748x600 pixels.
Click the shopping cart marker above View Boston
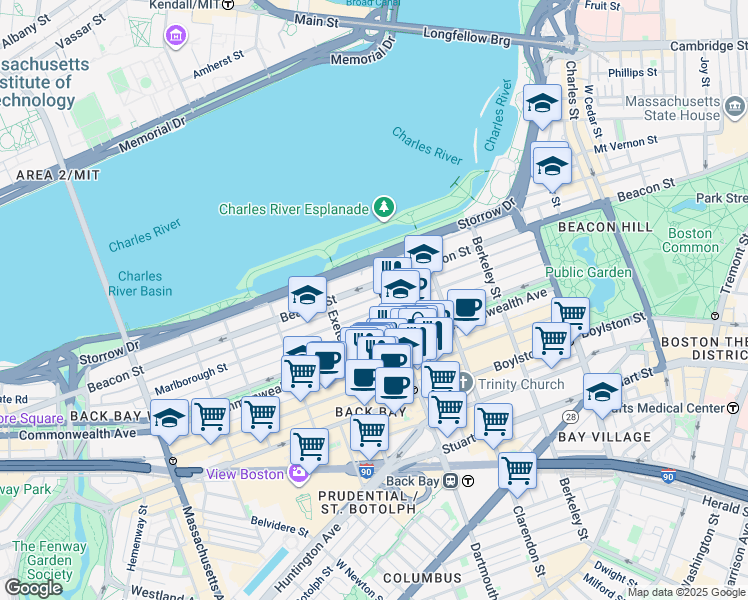point(310,450)
